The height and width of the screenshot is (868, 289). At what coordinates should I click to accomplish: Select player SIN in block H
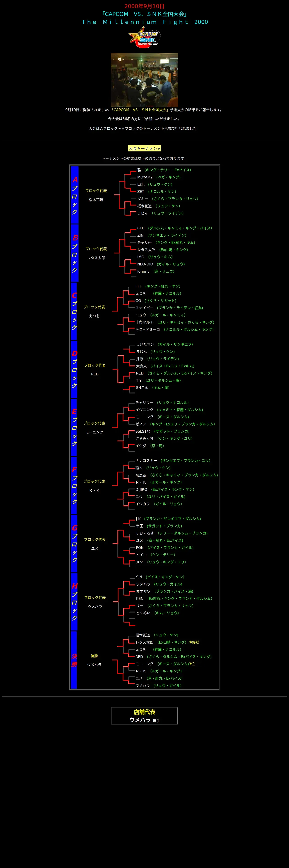click(139, 577)
